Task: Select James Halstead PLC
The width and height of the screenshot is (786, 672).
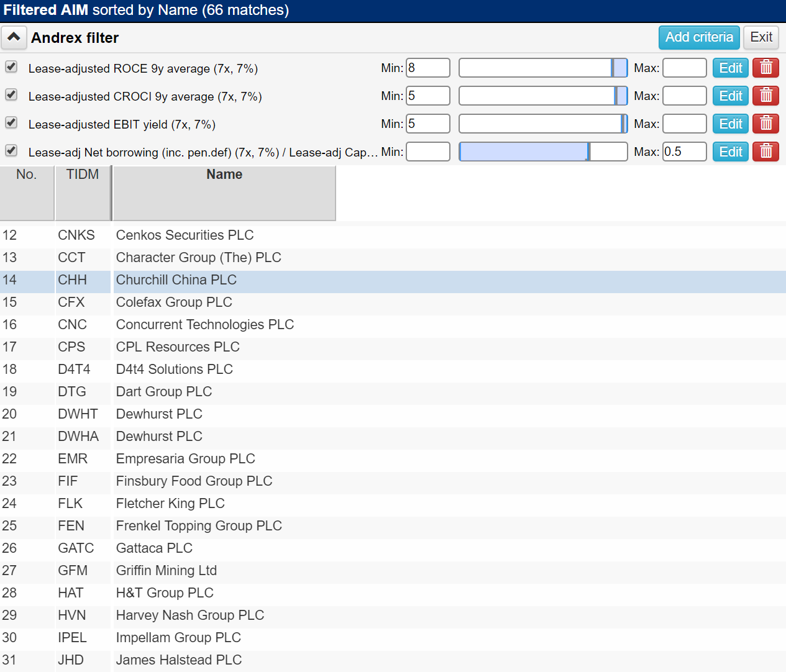Action: click(393, 660)
